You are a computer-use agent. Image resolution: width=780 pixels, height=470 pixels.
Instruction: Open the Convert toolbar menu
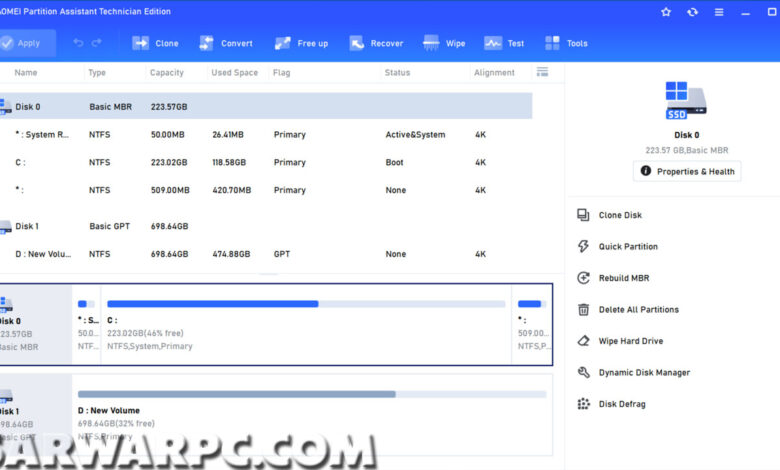(226, 43)
